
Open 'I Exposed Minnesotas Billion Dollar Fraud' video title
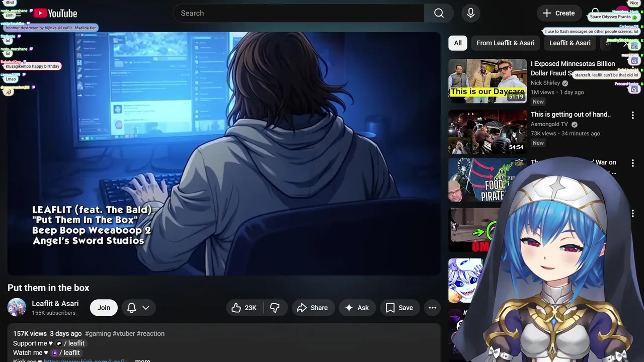point(573,68)
